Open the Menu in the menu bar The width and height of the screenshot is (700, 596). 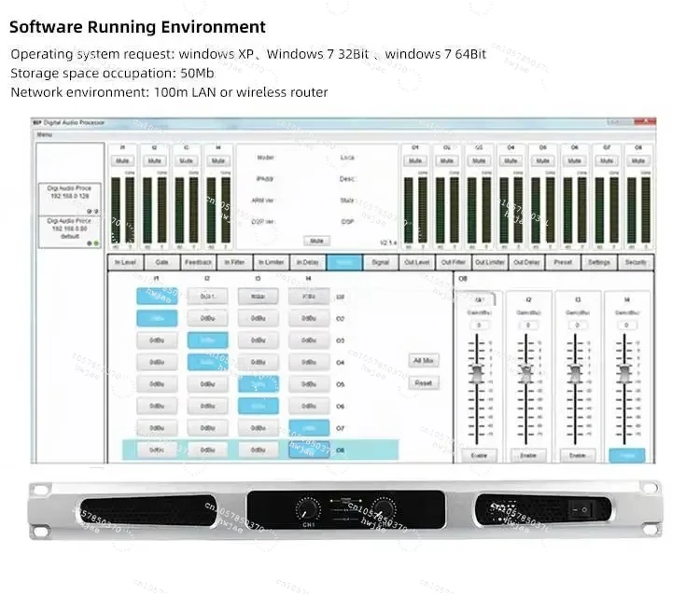click(44, 134)
